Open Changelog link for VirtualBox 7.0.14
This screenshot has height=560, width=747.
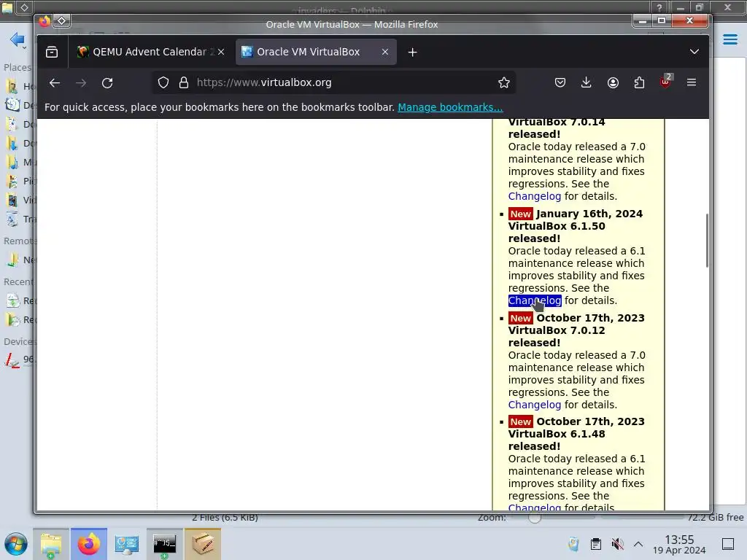coord(535,196)
